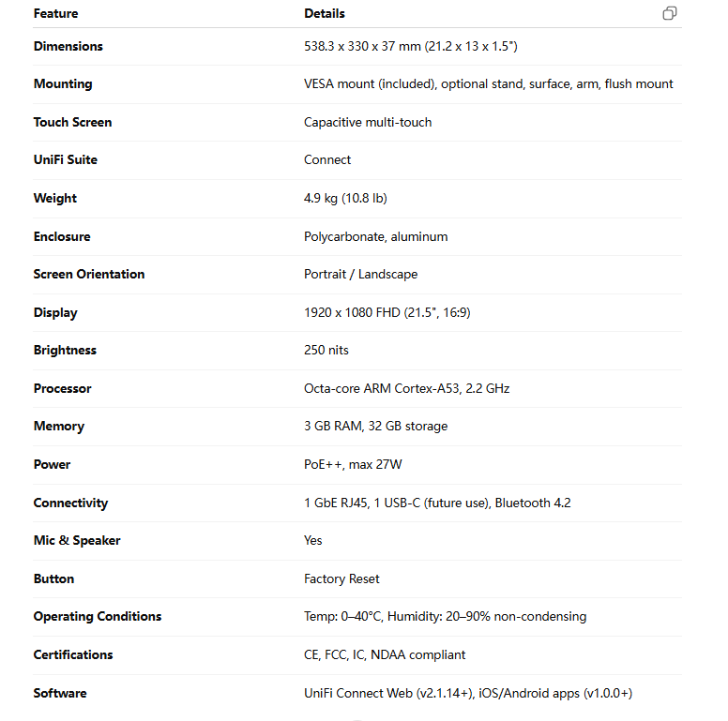Click the copy table icon
Screen dimensions: 728x721
click(669, 13)
